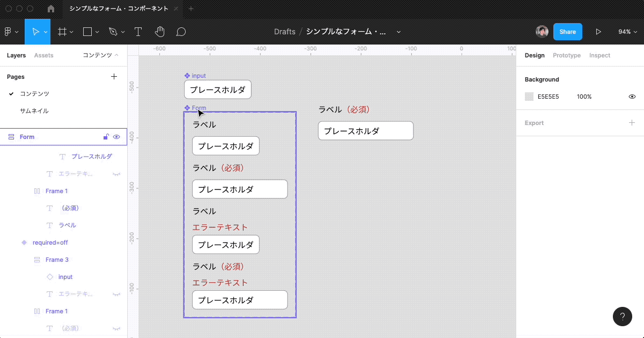
Task: Click the エラーテキスト text above third field
Action: [x=220, y=227]
